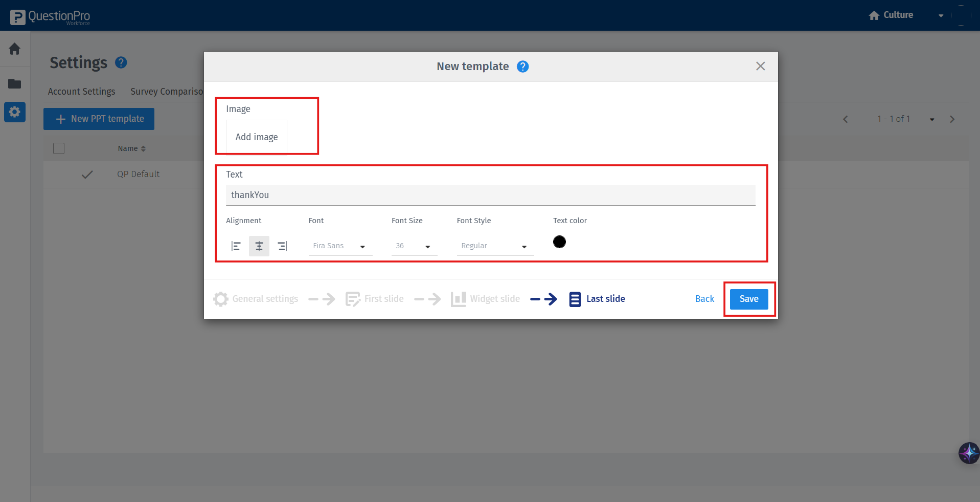Click Back to return to the previous step
980x502 pixels.
[x=704, y=298]
